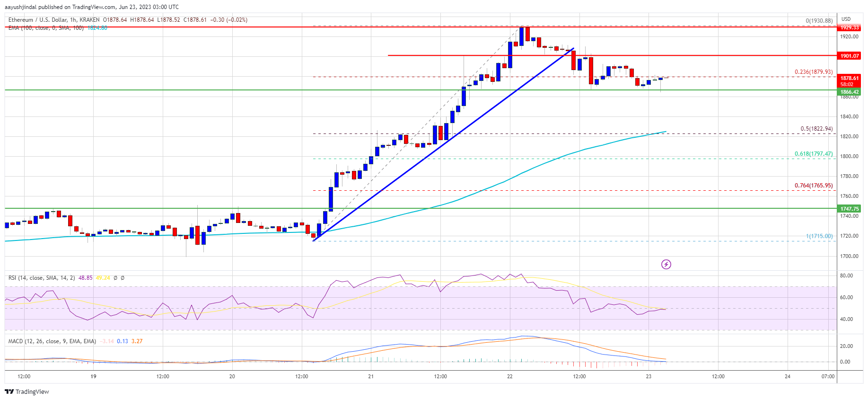Click the EMA value 1824.80 in legend
Screen dimensions: 868x400
tap(97, 28)
